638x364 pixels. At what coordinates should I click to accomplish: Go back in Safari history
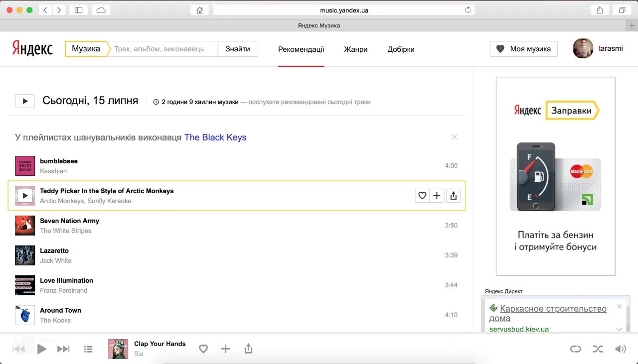coord(45,10)
